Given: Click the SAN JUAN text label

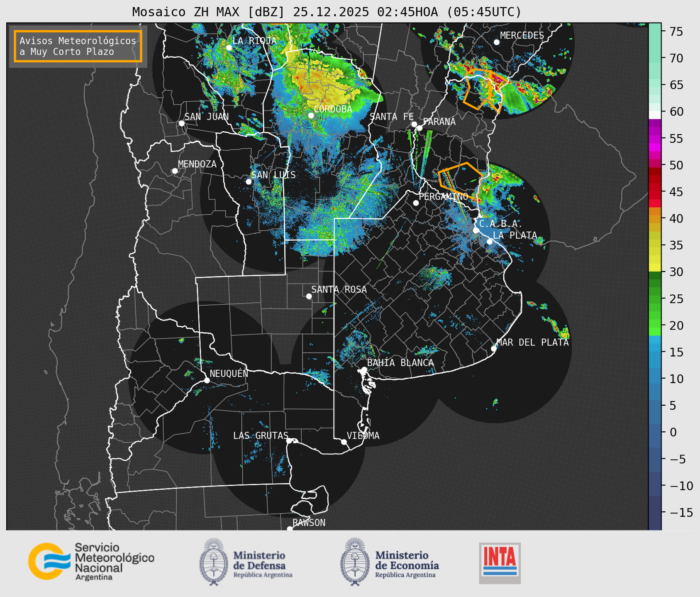Looking at the screenshot, I should 206,117.
